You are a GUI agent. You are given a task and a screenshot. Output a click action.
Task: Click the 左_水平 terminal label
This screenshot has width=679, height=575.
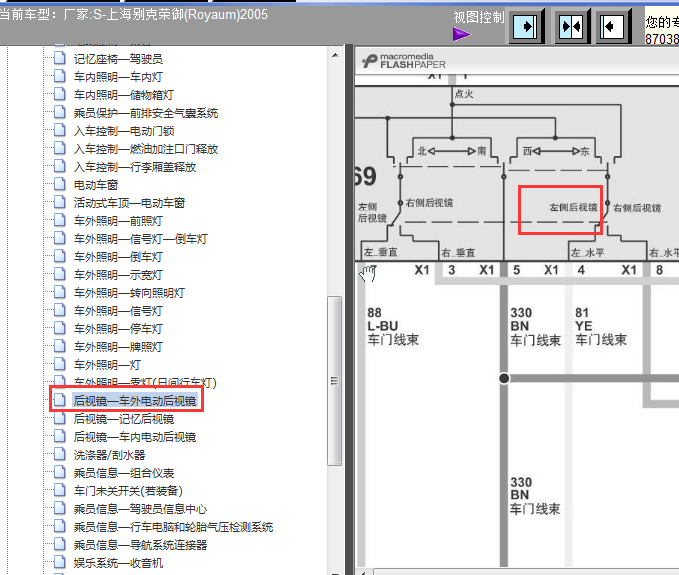[x=587, y=252]
